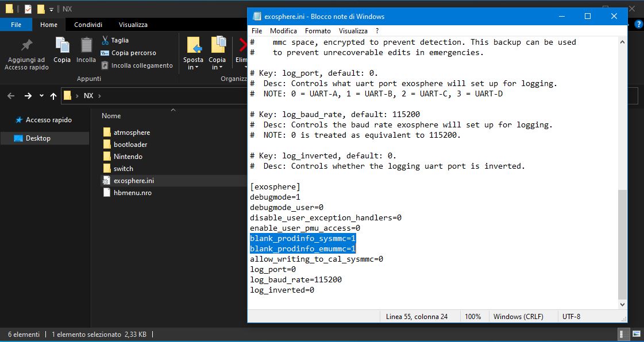Open the Formato menu in Notepad
This screenshot has width=644, height=342.
[x=318, y=31]
